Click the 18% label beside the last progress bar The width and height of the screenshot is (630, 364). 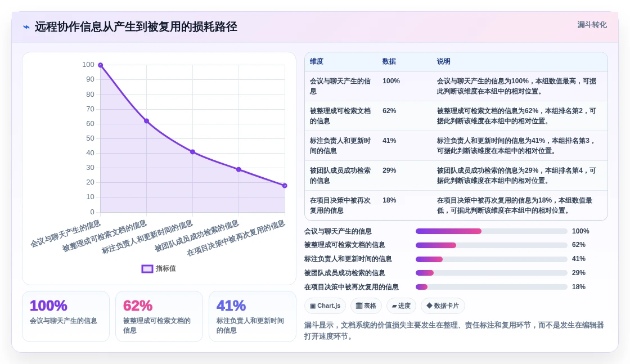(x=579, y=287)
